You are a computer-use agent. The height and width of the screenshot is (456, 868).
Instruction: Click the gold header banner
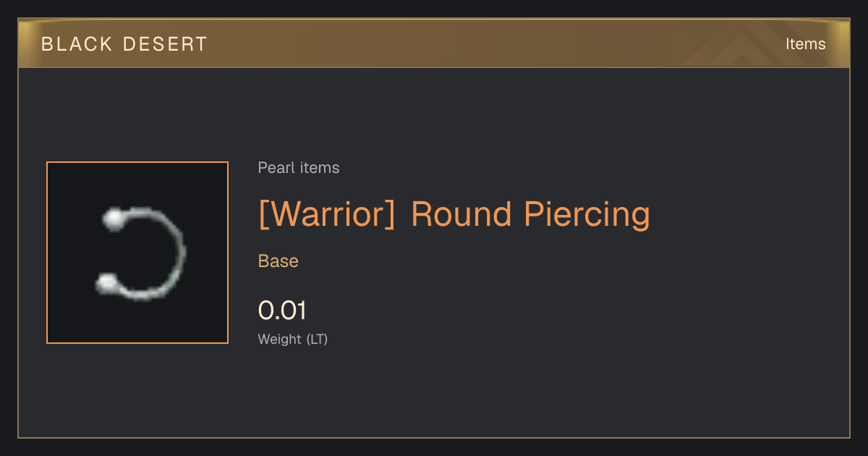(434, 44)
